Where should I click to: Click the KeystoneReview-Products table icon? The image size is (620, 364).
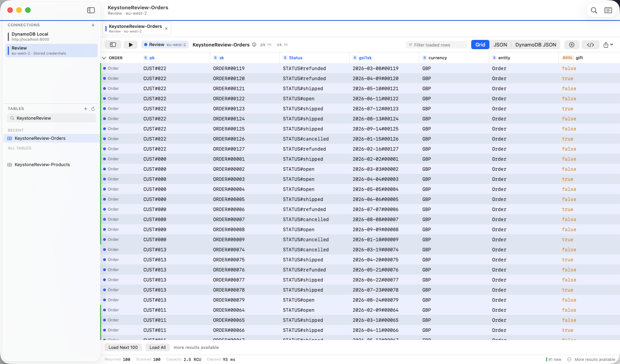point(10,165)
